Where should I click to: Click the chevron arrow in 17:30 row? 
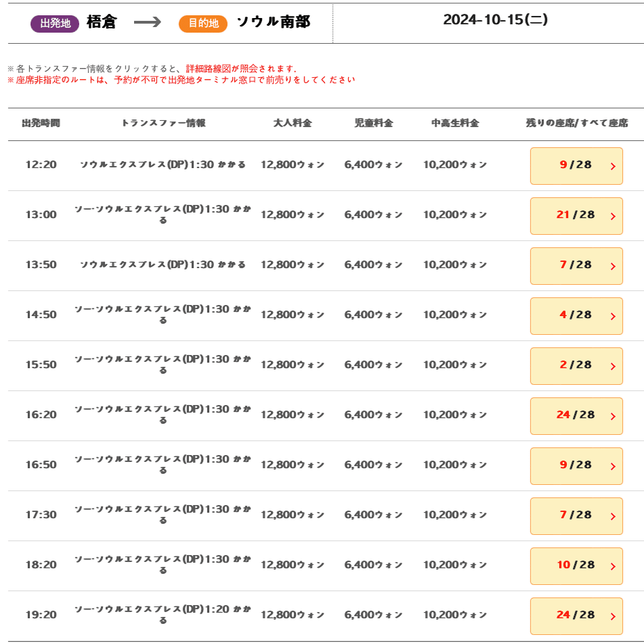point(613,516)
